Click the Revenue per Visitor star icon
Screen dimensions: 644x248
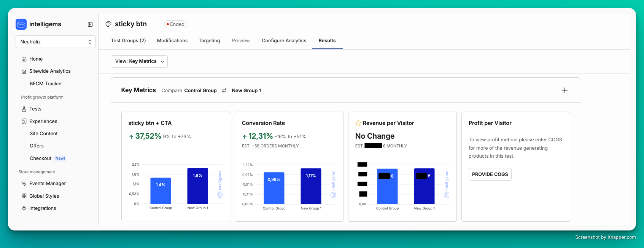coord(358,123)
